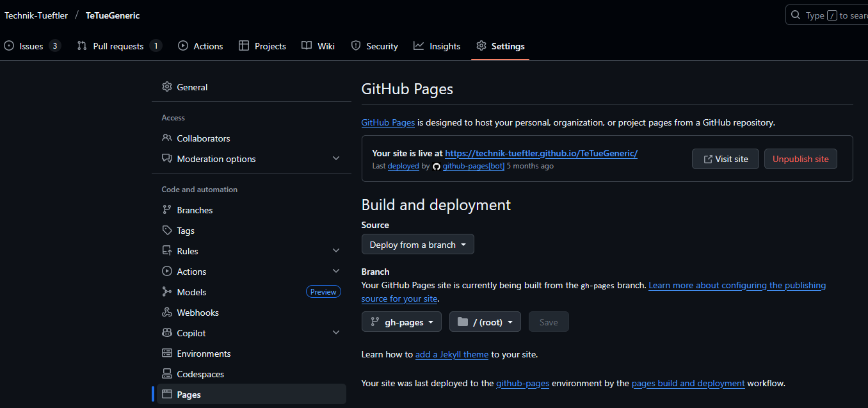The width and height of the screenshot is (868, 408).
Task: Click the Visit site button
Action: tap(725, 159)
